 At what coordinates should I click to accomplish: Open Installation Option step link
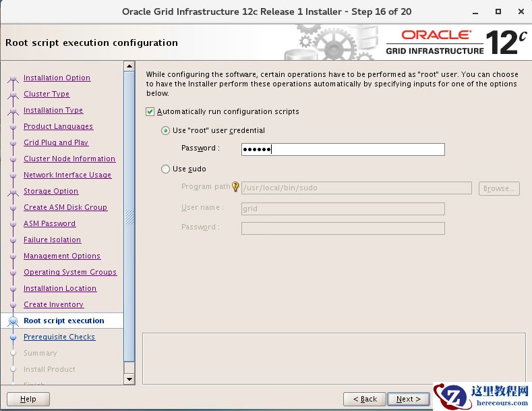[x=57, y=78]
